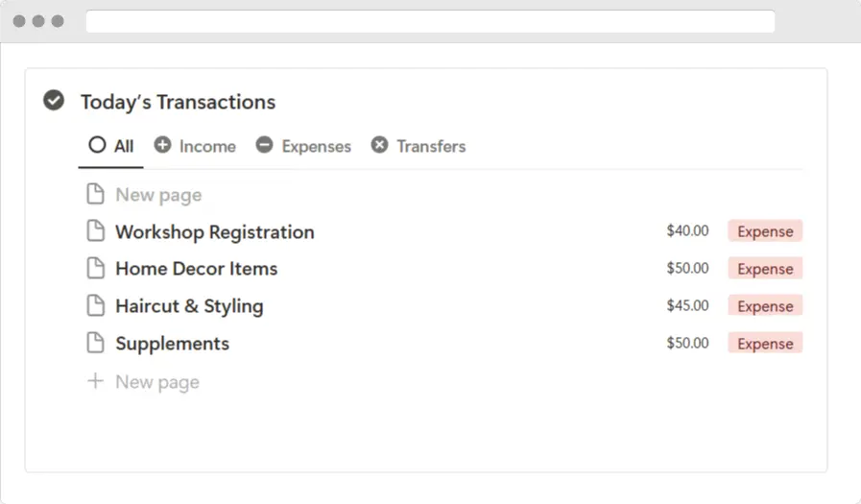
Task: Click the page icon beside Haircut & Styling
Action: (x=96, y=306)
